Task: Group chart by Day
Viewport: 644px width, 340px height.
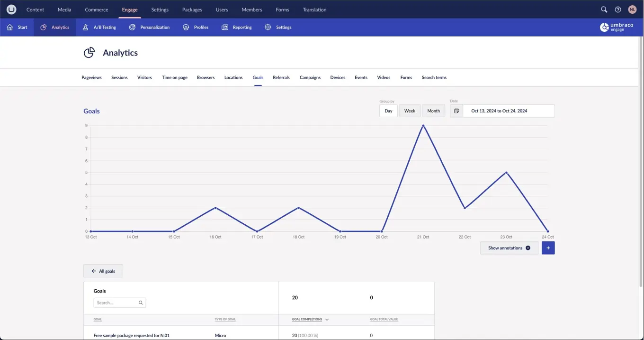Action: [388, 111]
